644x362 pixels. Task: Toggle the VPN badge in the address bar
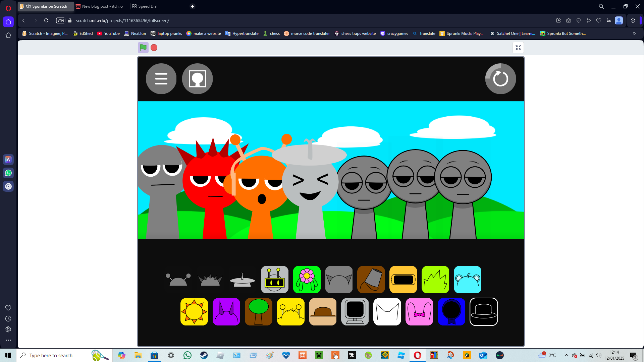60,20
